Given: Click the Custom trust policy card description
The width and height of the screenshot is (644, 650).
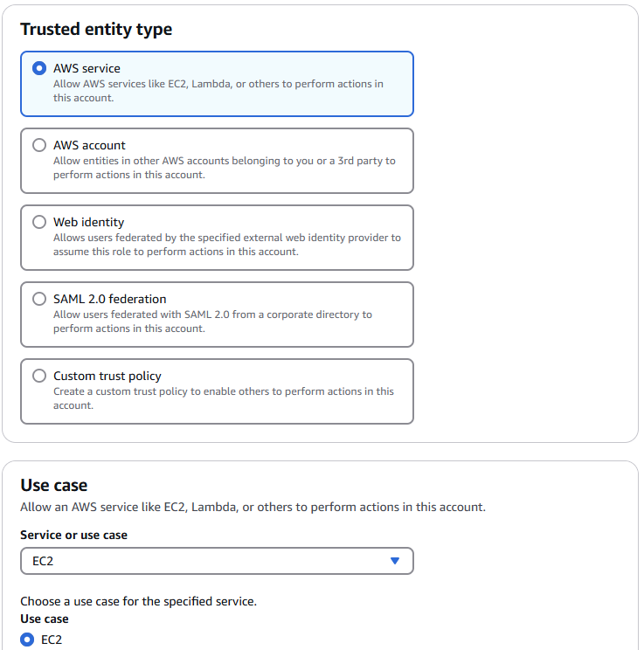Looking at the screenshot, I should pyautogui.click(x=224, y=398).
